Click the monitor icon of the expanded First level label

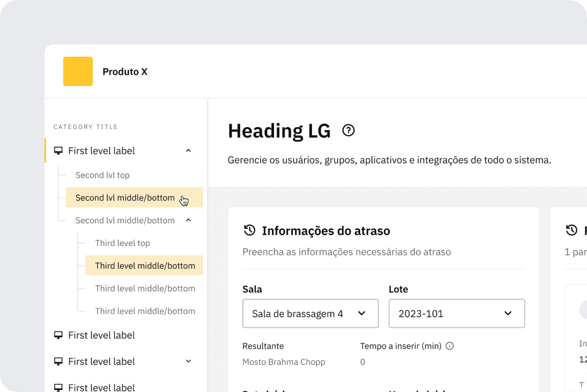pyautogui.click(x=58, y=151)
